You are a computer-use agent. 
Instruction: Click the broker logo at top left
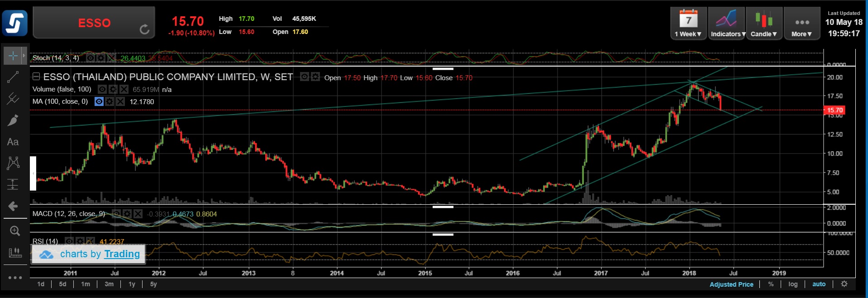pyautogui.click(x=14, y=23)
